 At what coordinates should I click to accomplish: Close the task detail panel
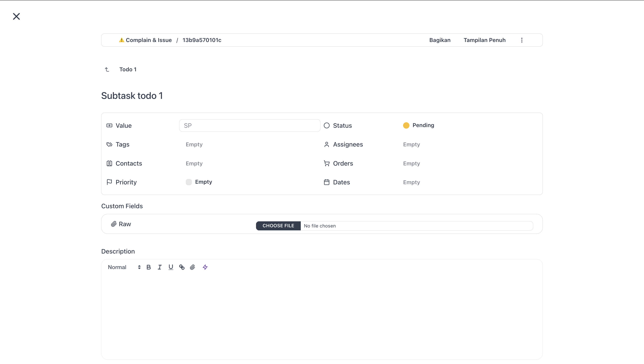16,16
